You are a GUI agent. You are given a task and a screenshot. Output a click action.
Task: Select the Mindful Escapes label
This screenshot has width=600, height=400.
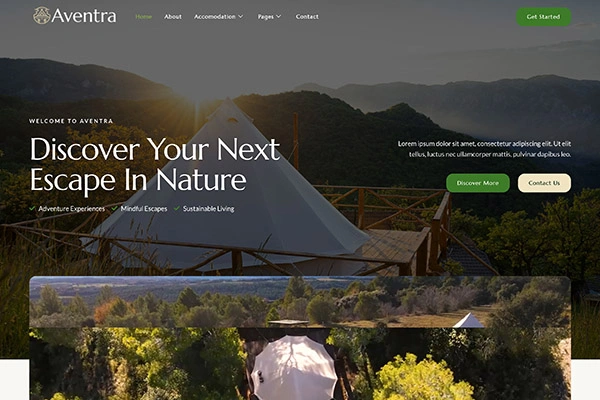click(x=144, y=209)
